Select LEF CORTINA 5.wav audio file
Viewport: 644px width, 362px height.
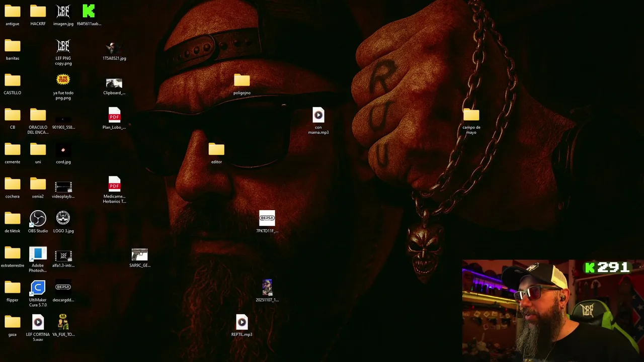(38, 322)
